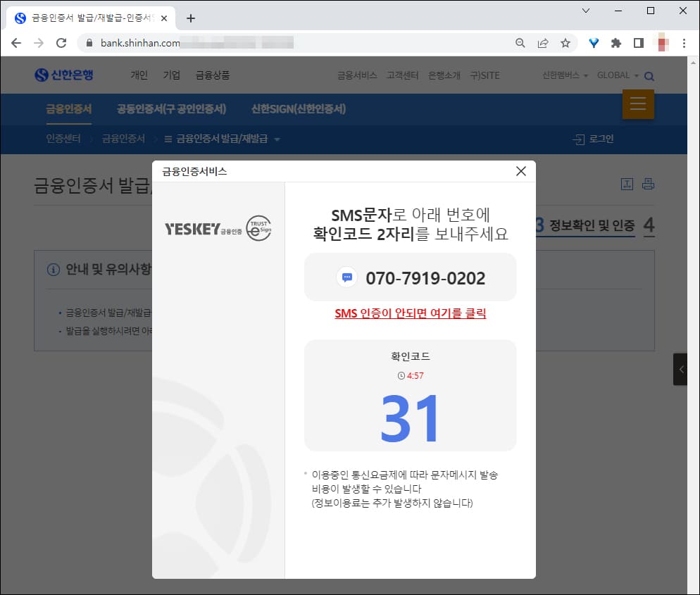Open the 은행소개 menu
Screen dimensions: 700x595
(444, 75)
